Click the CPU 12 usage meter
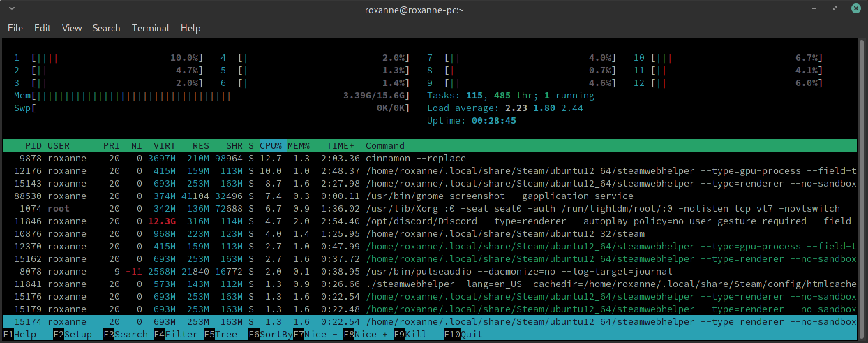This screenshot has width=868, height=343. pyautogui.click(x=728, y=83)
